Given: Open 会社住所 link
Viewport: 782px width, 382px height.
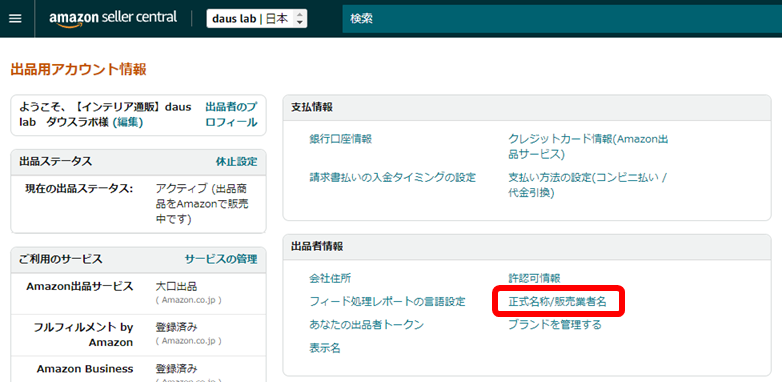Looking at the screenshot, I should (330, 278).
